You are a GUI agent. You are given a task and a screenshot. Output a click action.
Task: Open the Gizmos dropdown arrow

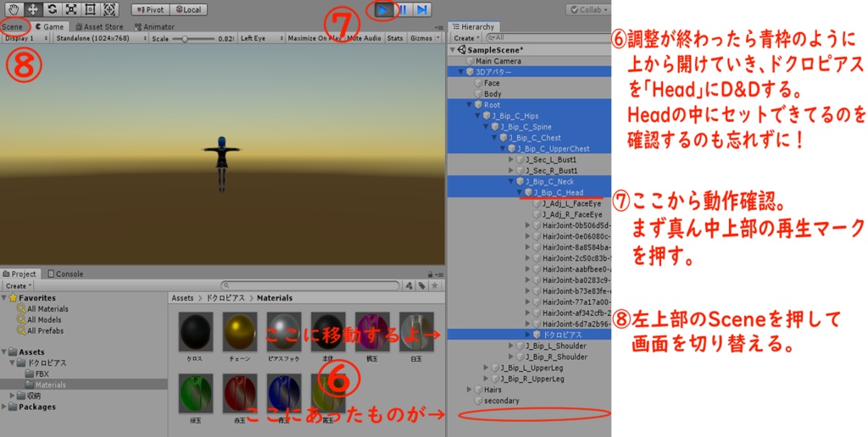point(438,38)
